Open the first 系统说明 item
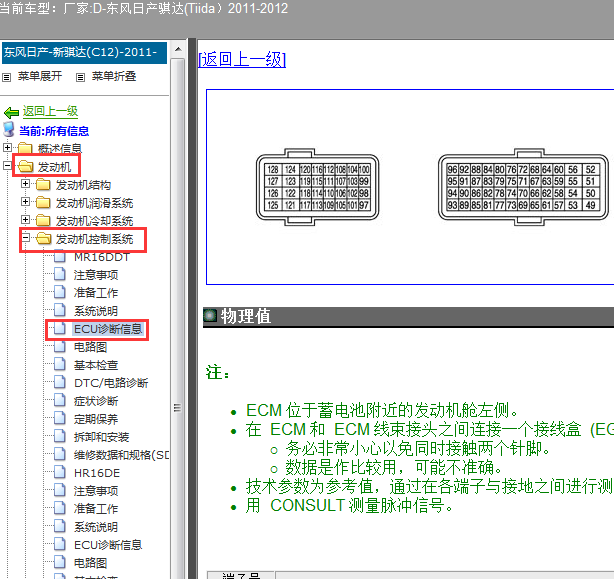This screenshot has height=579, width=614. click(x=96, y=311)
